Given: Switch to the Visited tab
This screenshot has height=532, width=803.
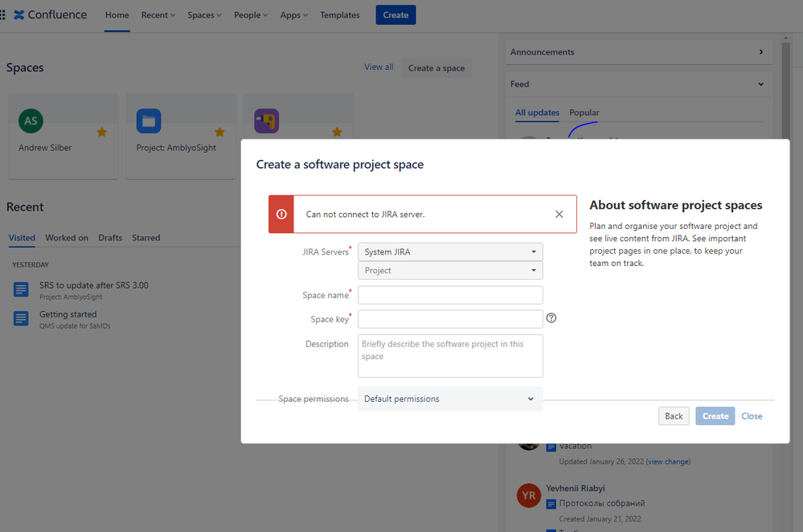Looking at the screenshot, I should 22,238.
